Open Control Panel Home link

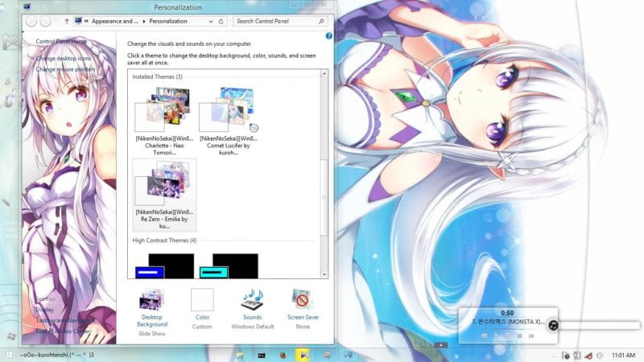coord(61,42)
